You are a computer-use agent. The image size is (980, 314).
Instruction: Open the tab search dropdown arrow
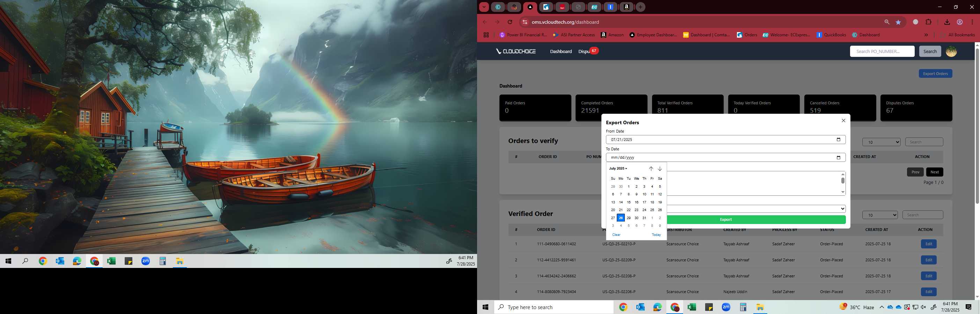click(484, 7)
